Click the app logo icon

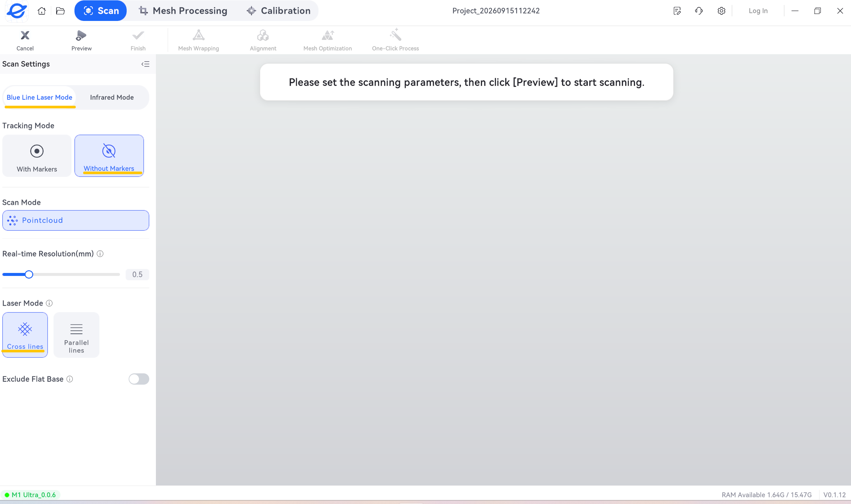(16, 11)
